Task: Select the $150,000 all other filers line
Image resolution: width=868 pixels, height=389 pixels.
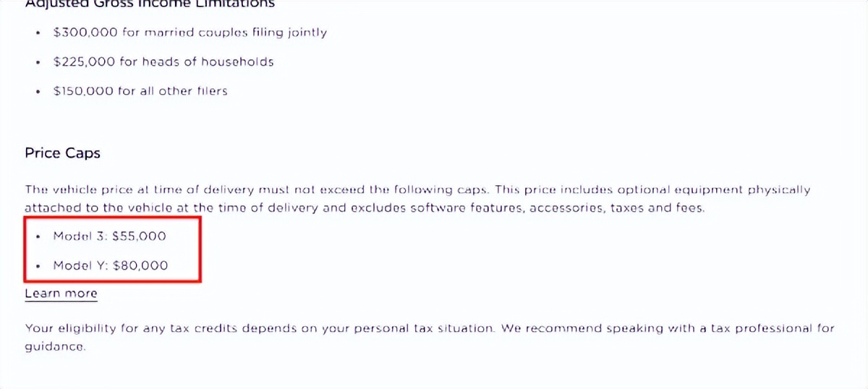Action: point(140,91)
